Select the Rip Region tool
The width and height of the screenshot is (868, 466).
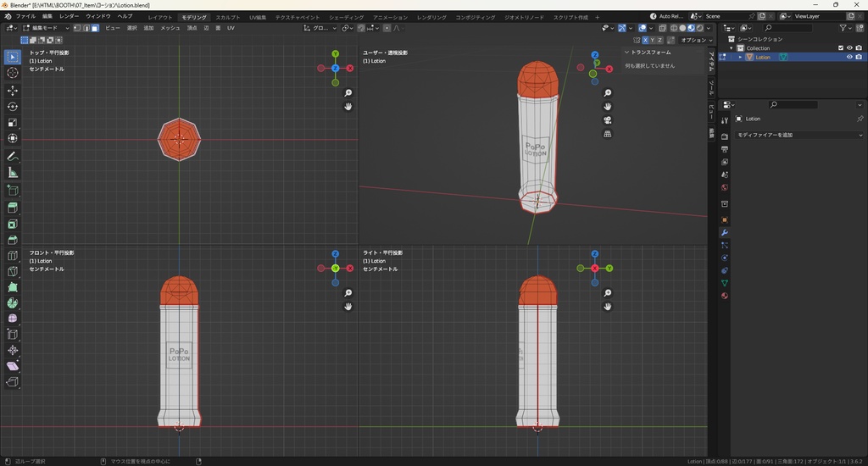[x=13, y=382]
